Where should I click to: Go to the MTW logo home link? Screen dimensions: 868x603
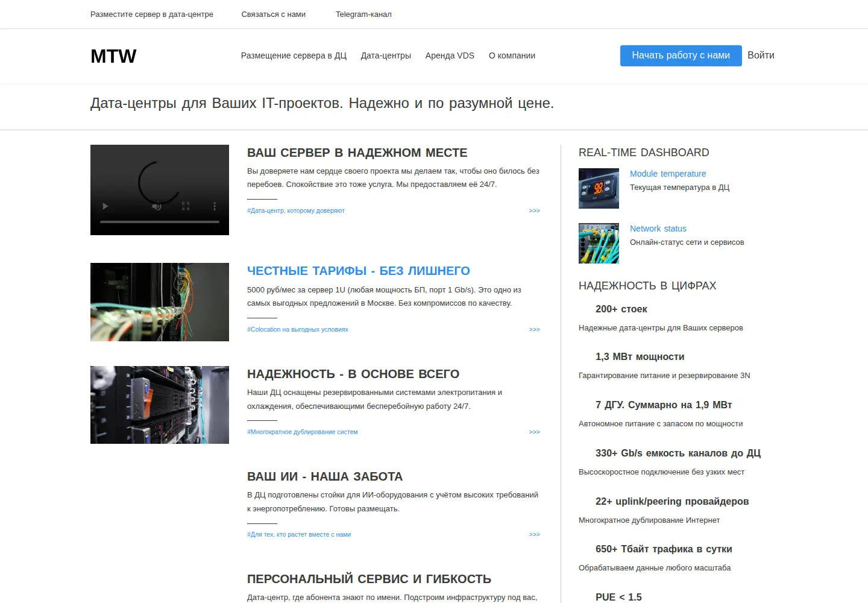(113, 56)
